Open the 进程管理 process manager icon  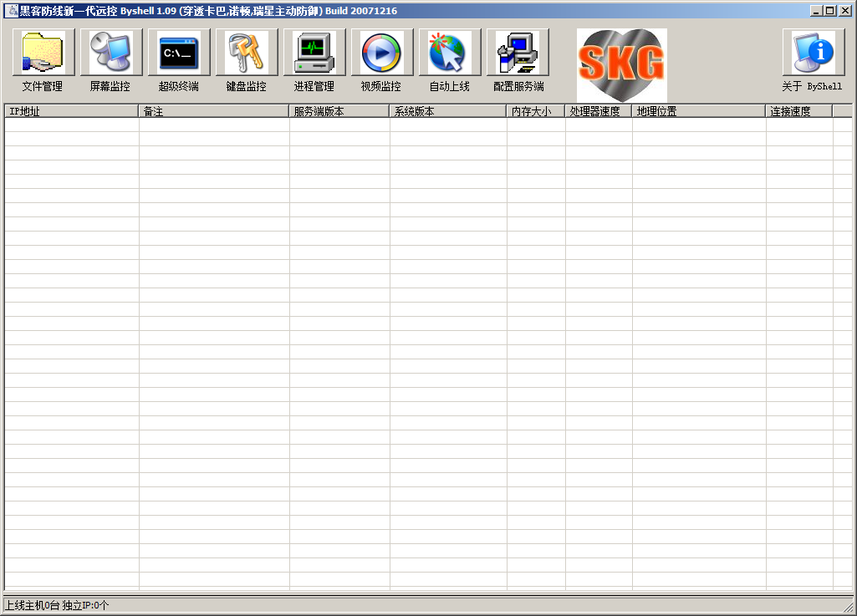pos(314,53)
